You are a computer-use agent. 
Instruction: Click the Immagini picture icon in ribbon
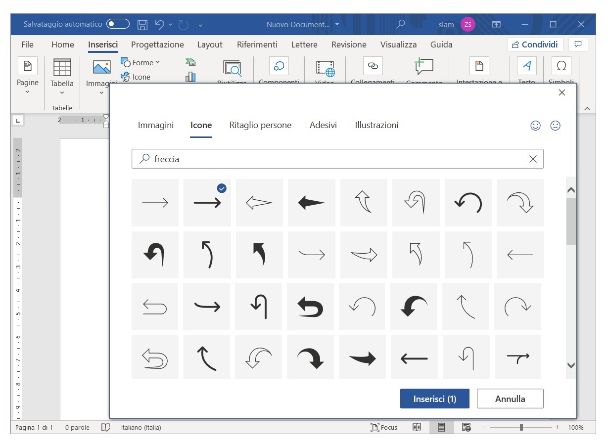tap(102, 67)
